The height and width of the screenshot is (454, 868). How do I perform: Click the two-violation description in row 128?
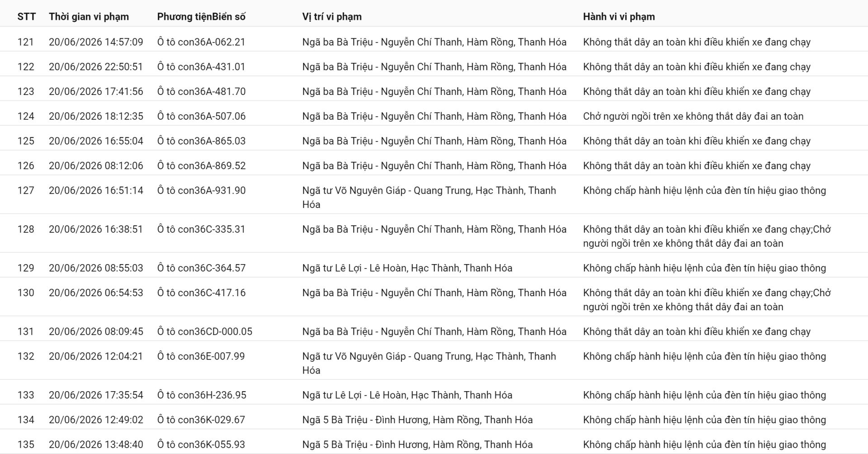[x=707, y=236]
